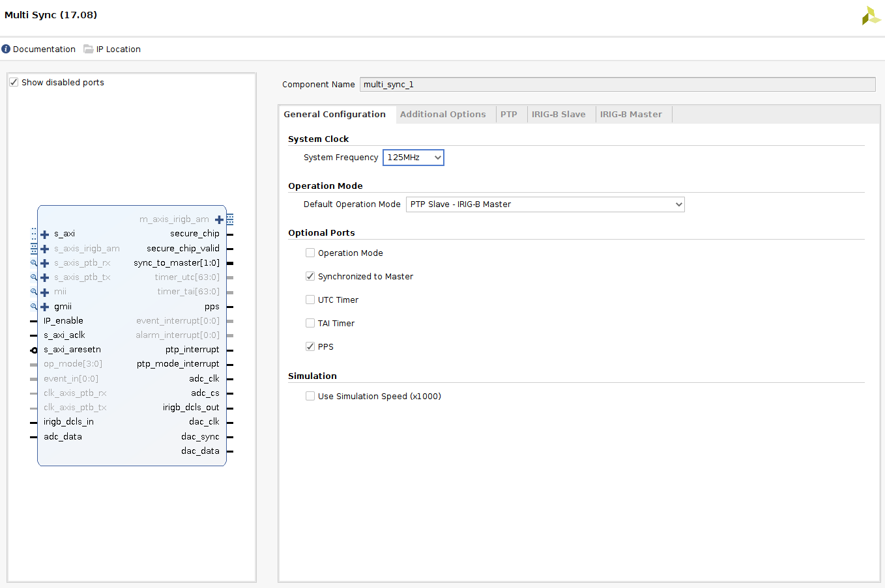
Task: Open Default Operation Mode dropdown
Action: point(545,204)
